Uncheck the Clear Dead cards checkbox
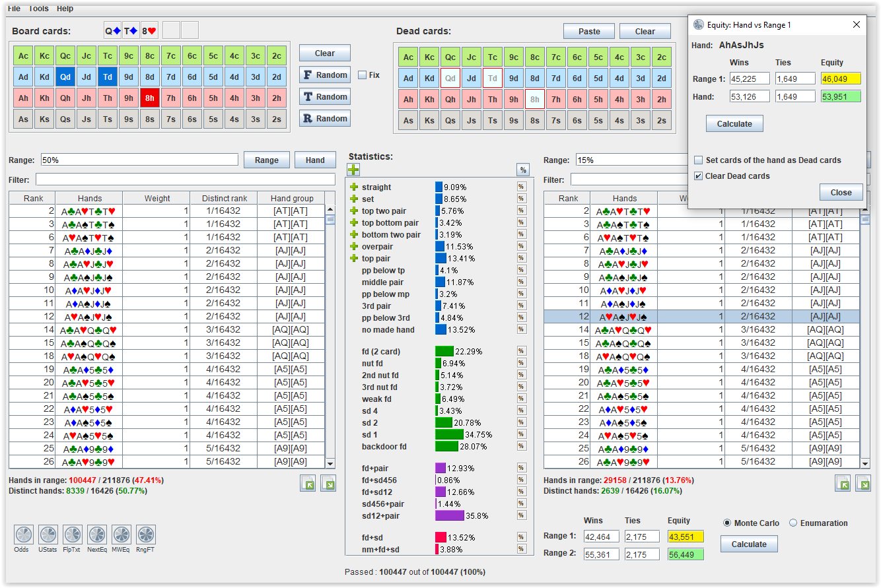 pos(699,176)
